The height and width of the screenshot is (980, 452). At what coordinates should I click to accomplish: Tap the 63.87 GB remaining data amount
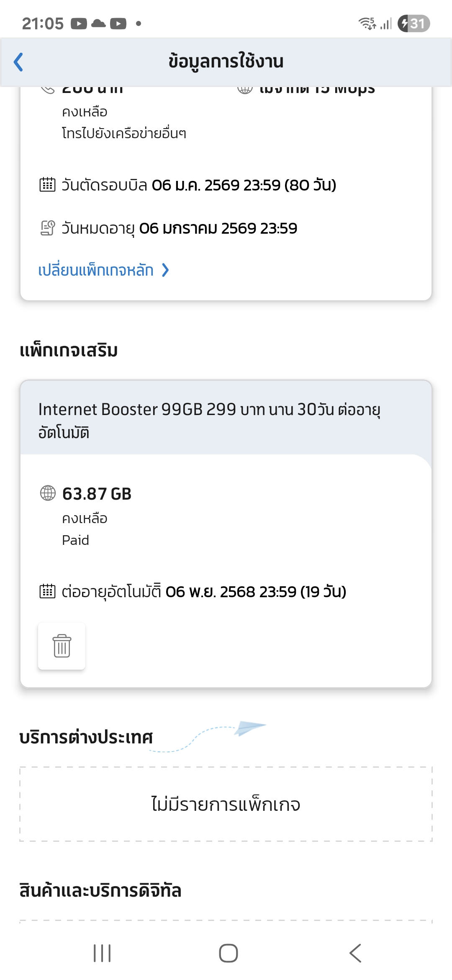pyautogui.click(x=97, y=494)
